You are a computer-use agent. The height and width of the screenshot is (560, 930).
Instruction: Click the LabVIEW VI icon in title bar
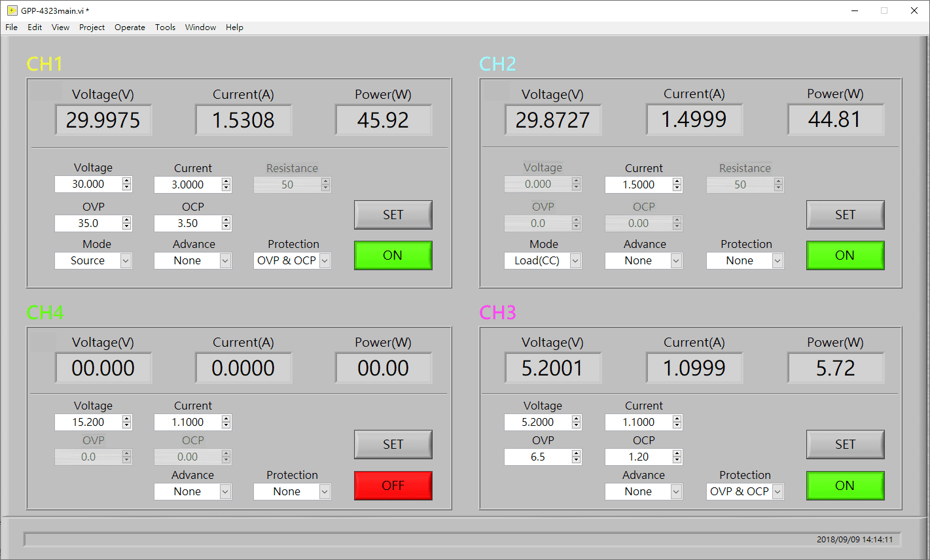click(12, 10)
